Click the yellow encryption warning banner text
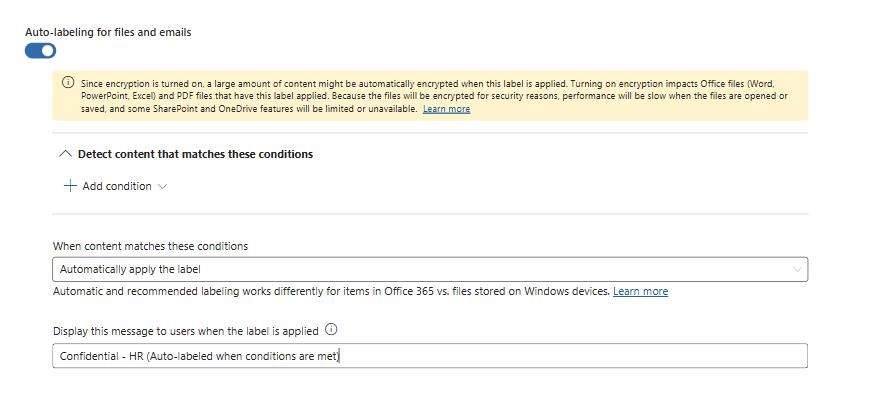889x404 pixels. (x=434, y=96)
